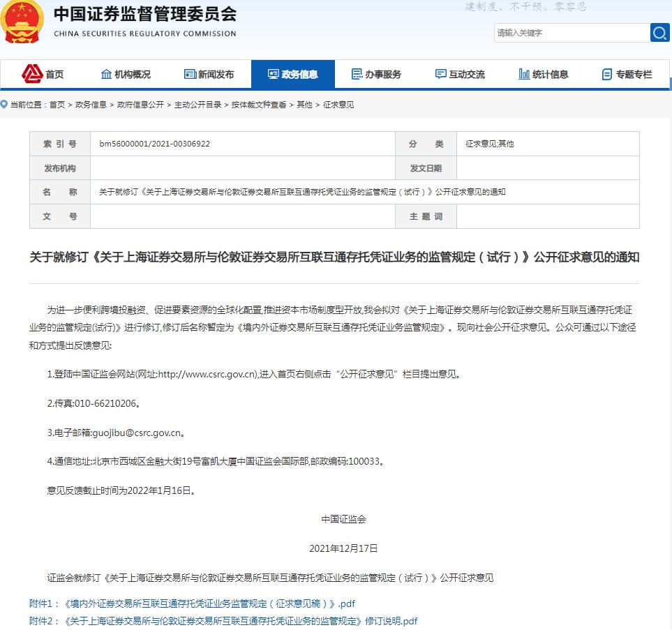Click the document icon beside 办事服务
Viewport: 672px width, 630px height.
tap(357, 74)
